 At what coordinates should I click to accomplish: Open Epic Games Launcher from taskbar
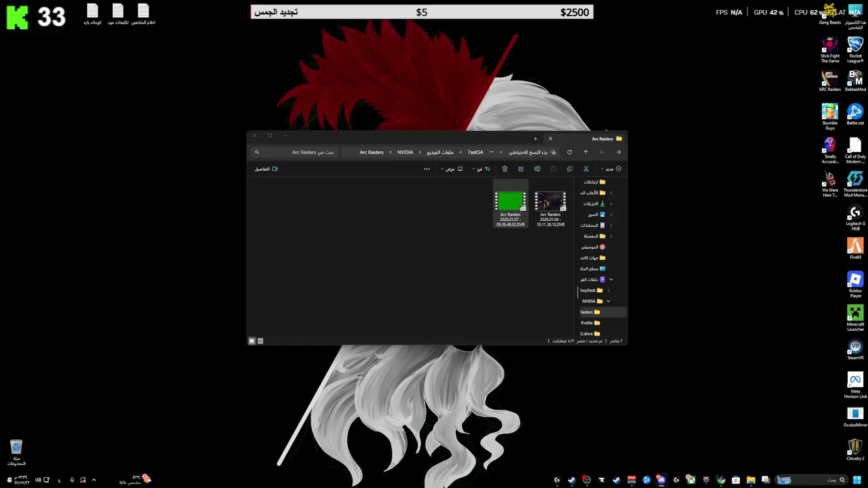coord(706,480)
